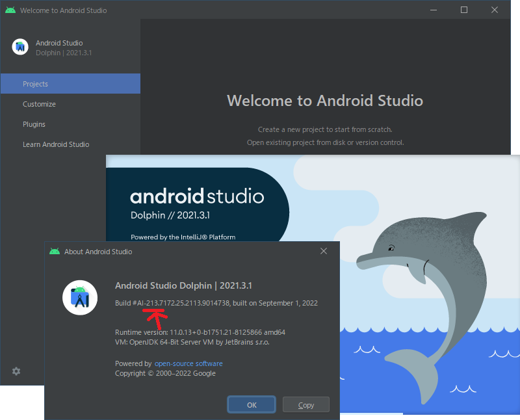Image resolution: width=520 pixels, height=420 pixels.
Task: Click the Android Studio logo in the sidebar header
Action: 19,46
